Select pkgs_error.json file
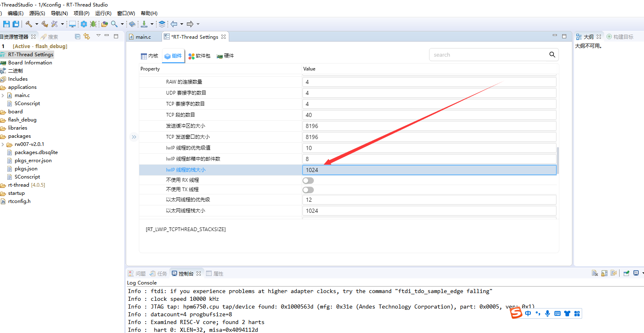 pyautogui.click(x=33, y=161)
